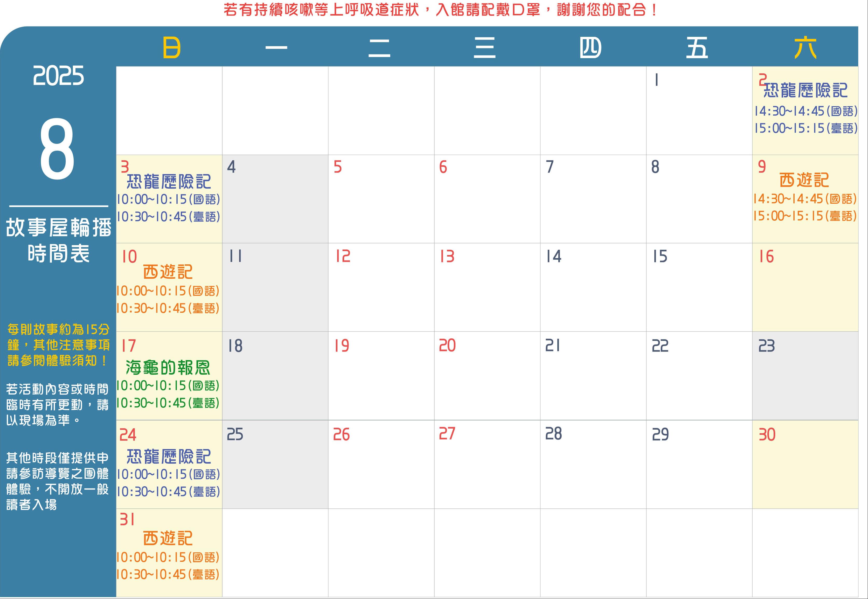868x599 pixels.
Task: Click 14:30~14:45 (國語) on August 2
Action: (806, 111)
